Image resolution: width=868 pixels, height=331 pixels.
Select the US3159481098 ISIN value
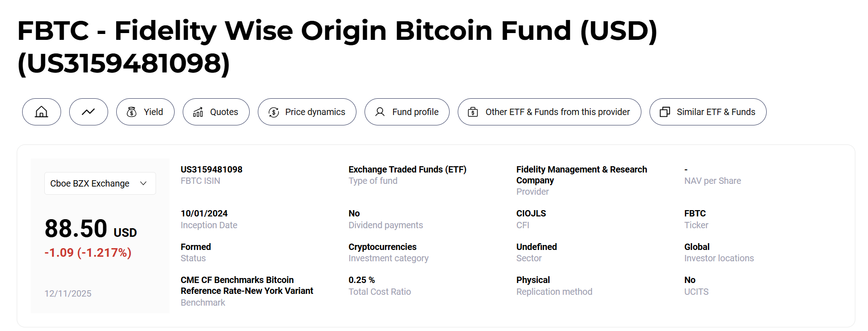[x=211, y=169]
